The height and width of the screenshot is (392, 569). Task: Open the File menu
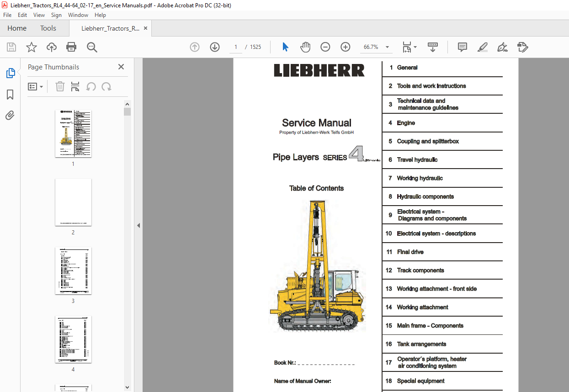pos(7,15)
